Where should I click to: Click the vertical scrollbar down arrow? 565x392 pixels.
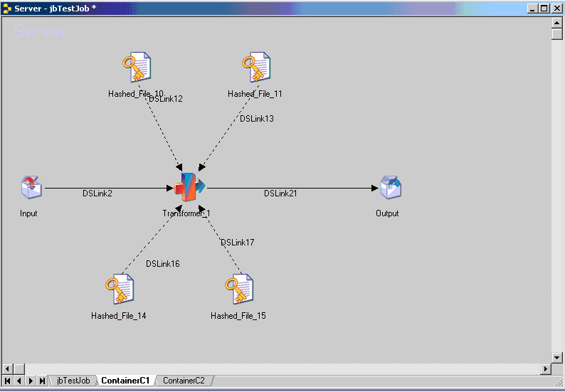(x=557, y=356)
